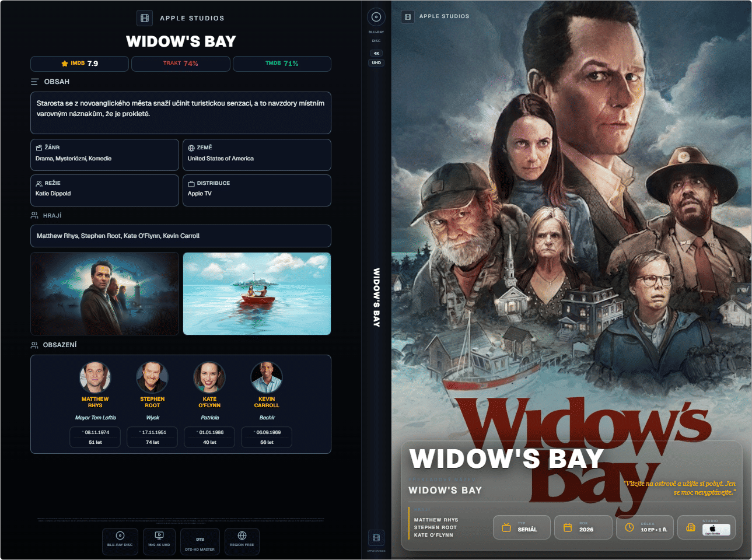Click the back-cover 'WIDOW'S BAY' title heading

pos(181,41)
